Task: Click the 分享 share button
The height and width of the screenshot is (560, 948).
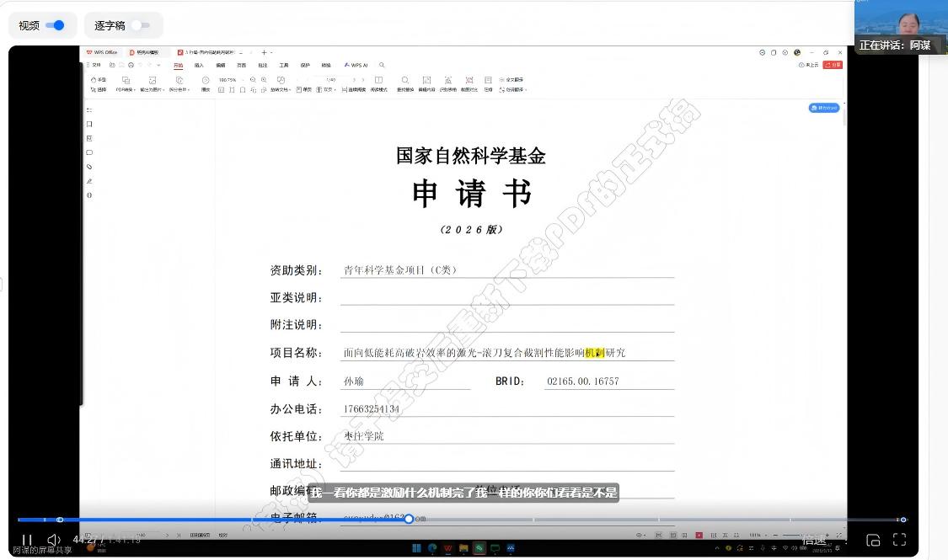Action: (833, 65)
